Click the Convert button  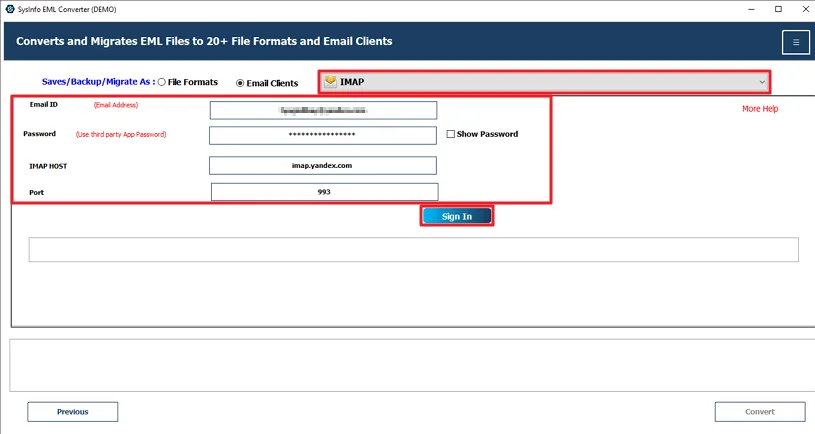760,412
